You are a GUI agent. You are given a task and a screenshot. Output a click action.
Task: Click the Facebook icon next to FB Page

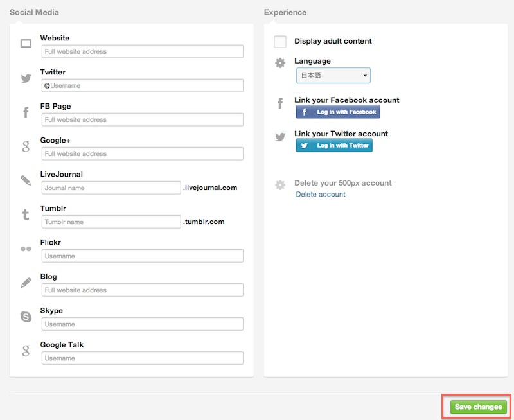[x=26, y=113]
